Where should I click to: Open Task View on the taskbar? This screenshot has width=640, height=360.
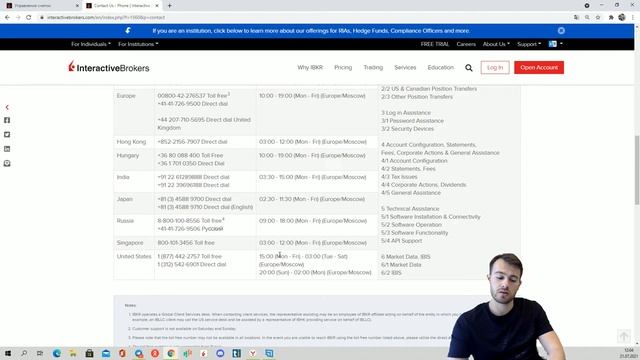pyautogui.click(x=40, y=353)
